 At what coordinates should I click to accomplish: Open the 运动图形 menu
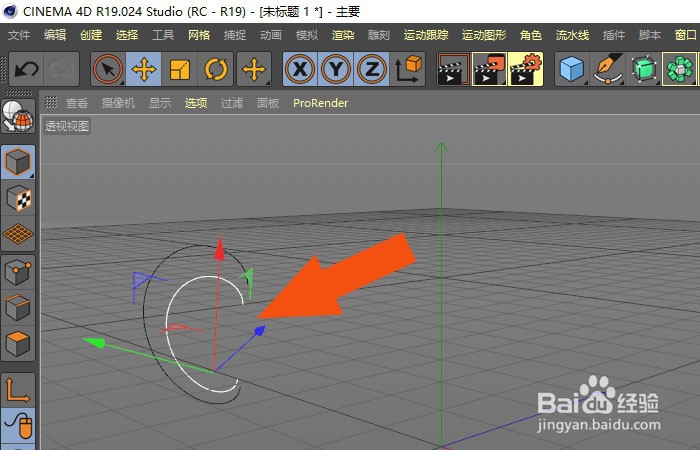pos(484,35)
